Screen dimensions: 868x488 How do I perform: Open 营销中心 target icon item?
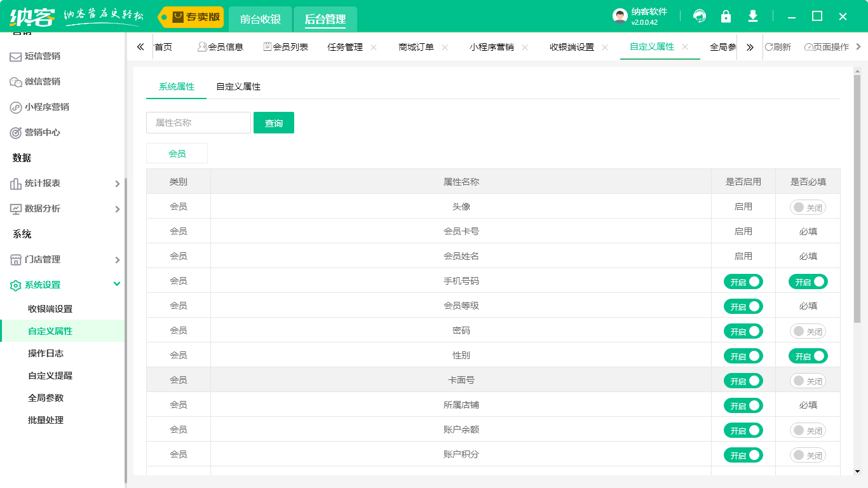click(16, 133)
